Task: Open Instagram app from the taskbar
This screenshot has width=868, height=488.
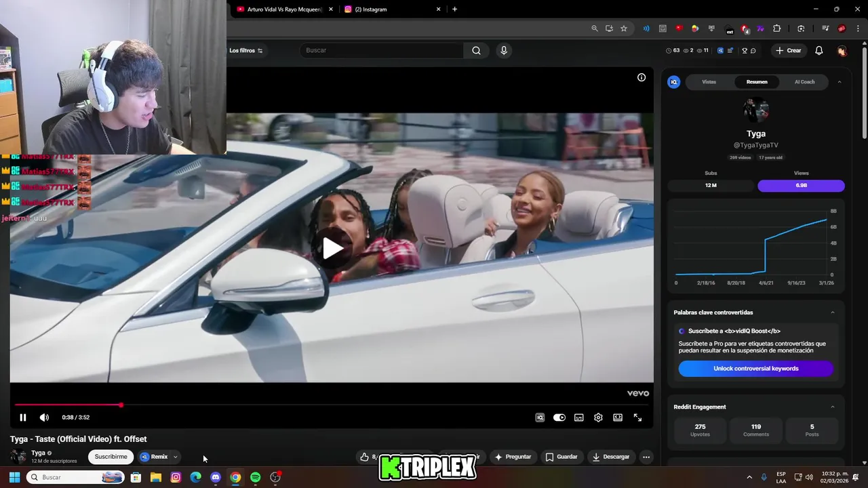Action: coord(176,477)
